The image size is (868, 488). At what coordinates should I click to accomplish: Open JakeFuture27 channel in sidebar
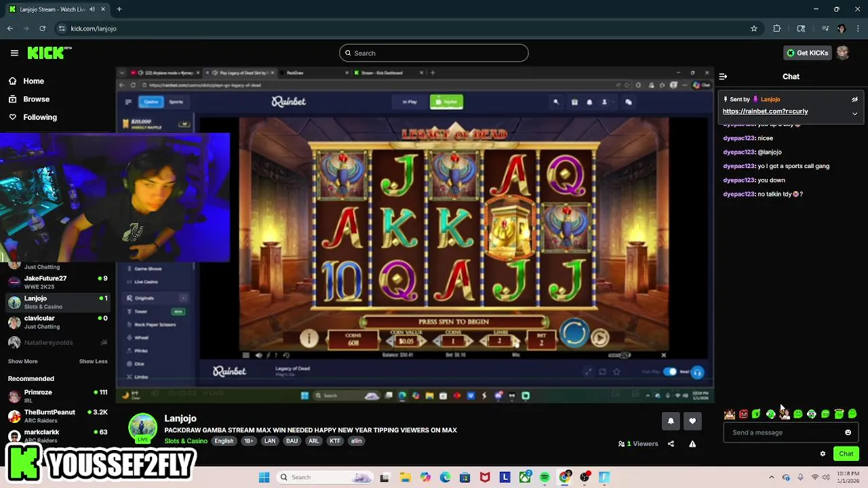click(x=57, y=282)
